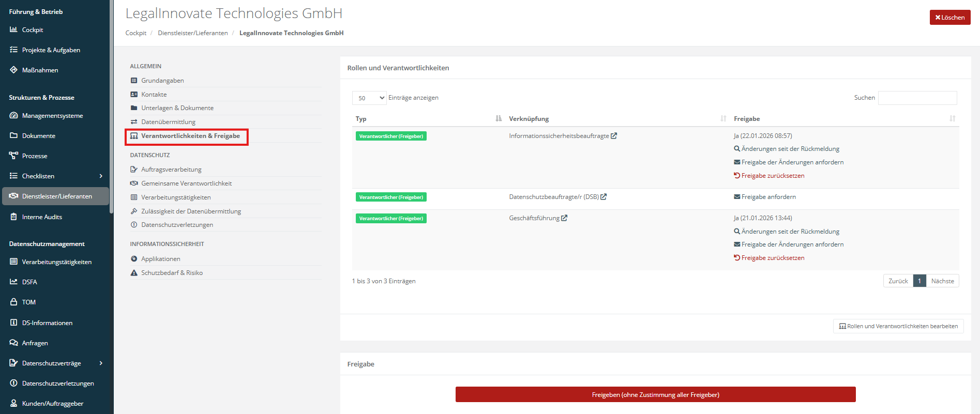Select Auftragsverarbeitung under Datenschutz
The width and height of the screenshot is (980, 414).
click(x=171, y=170)
